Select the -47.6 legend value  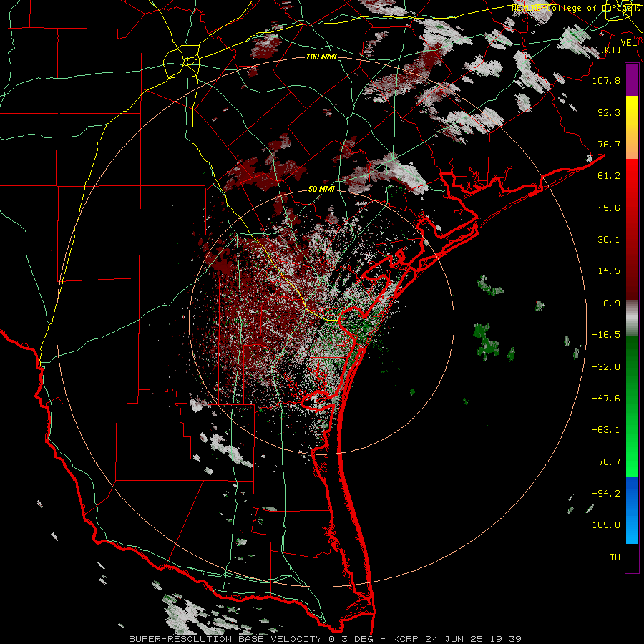(606, 399)
